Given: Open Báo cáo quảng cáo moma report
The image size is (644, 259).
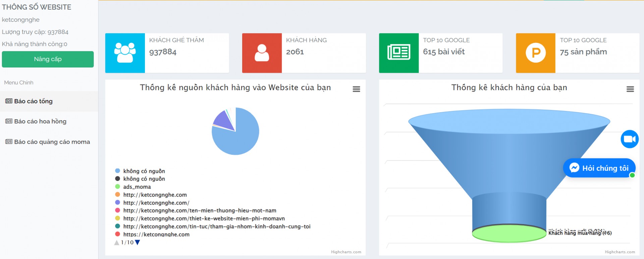Looking at the screenshot, I should tap(52, 142).
